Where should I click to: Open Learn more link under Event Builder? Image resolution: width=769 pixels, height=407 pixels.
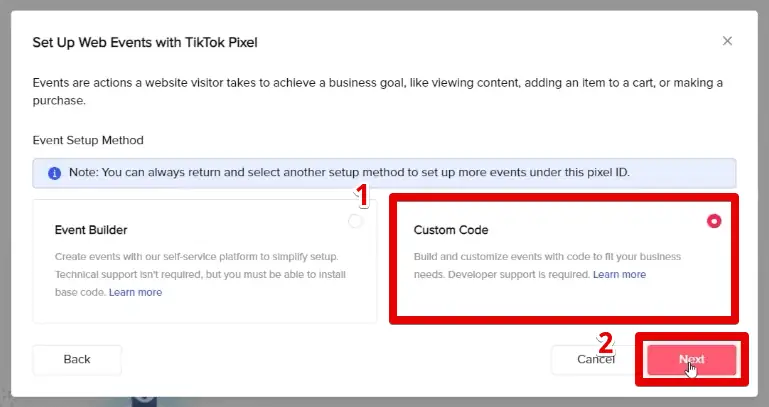[135, 292]
